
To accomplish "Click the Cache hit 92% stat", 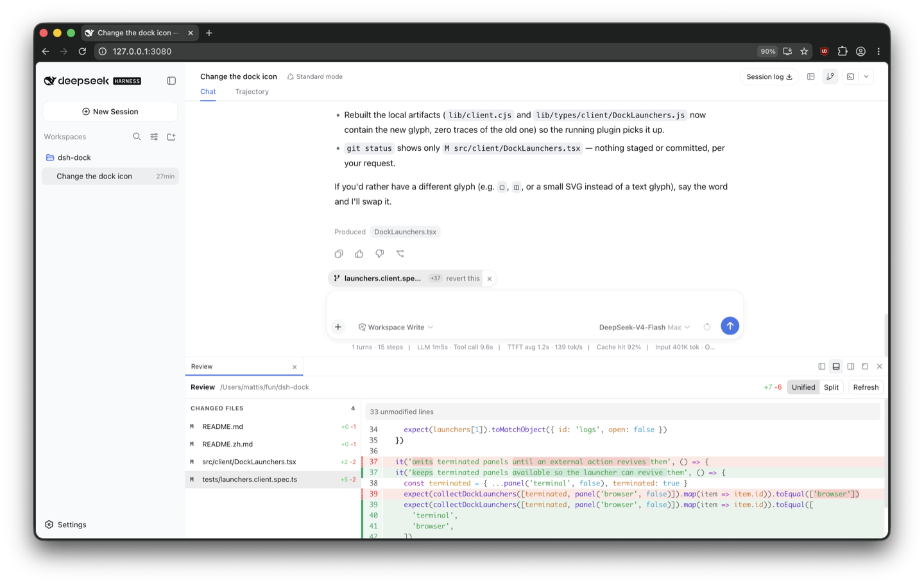I will click(x=619, y=347).
